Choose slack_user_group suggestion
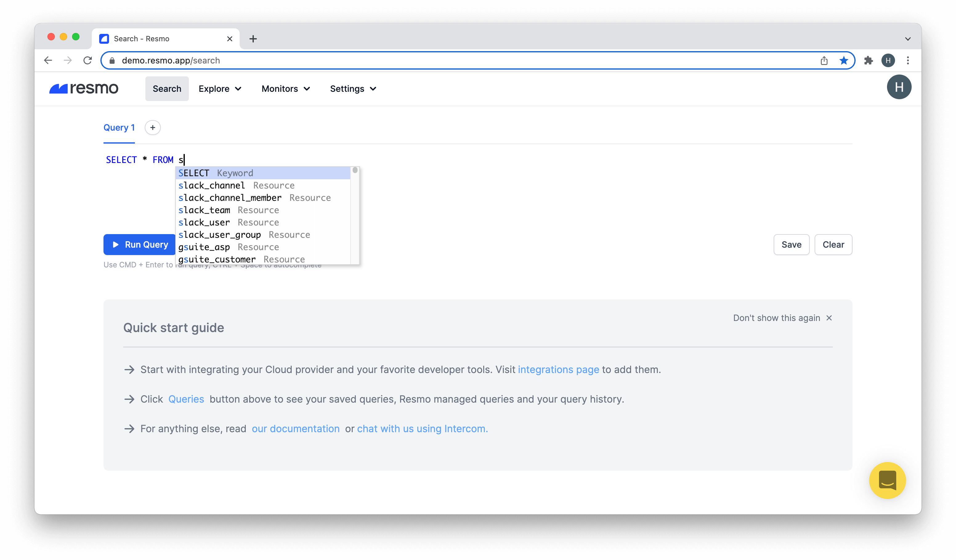Screen dimensions: 956x560 pos(263,235)
